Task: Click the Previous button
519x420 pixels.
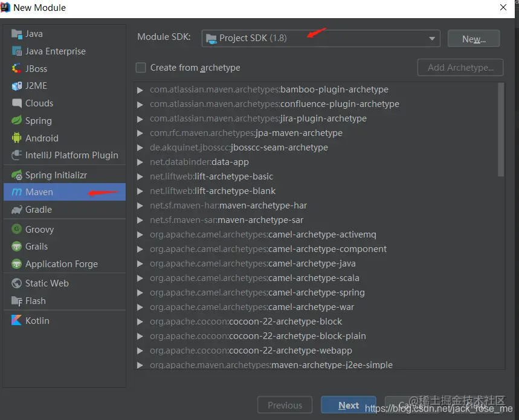Action: tap(285, 405)
